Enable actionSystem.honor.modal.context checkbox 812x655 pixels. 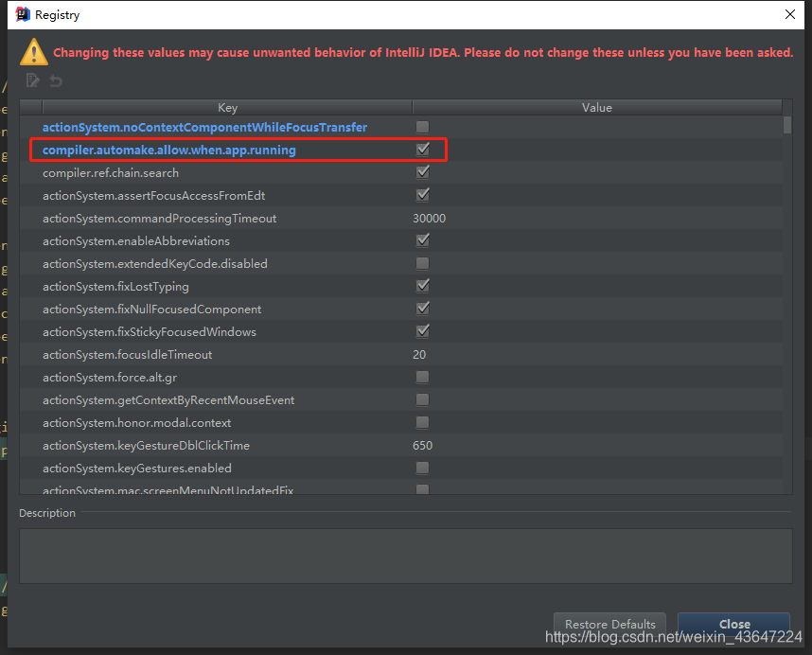(x=423, y=422)
